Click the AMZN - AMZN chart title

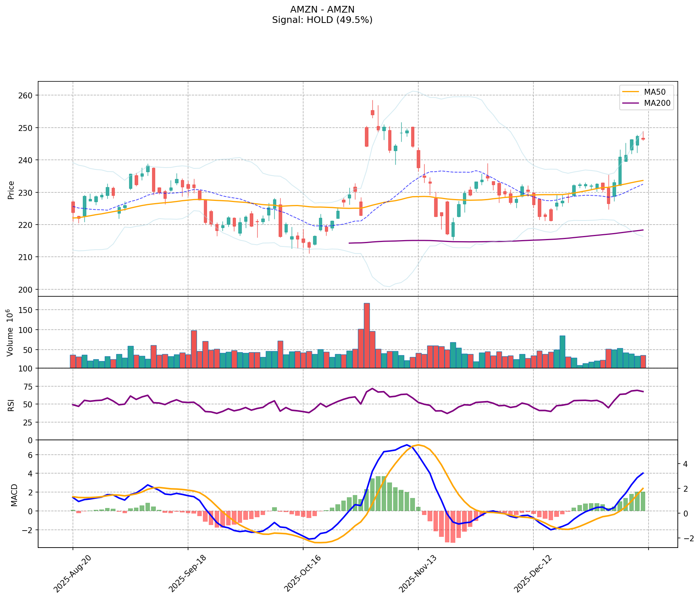click(x=322, y=9)
